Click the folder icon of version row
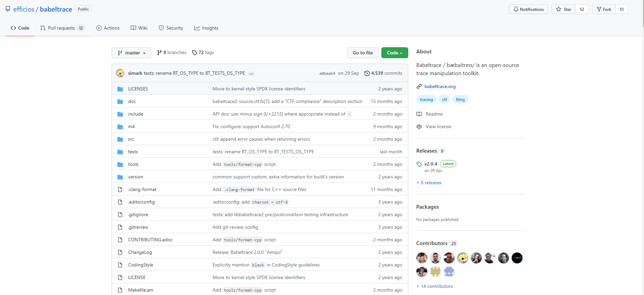The width and height of the screenshot is (644, 295). (x=120, y=177)
